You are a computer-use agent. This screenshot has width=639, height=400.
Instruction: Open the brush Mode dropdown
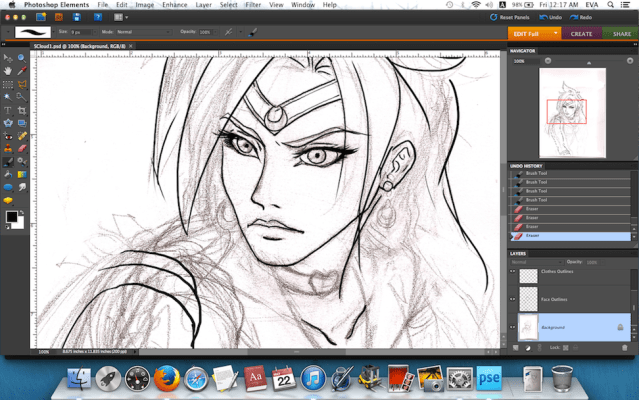(x=143, y=32)
